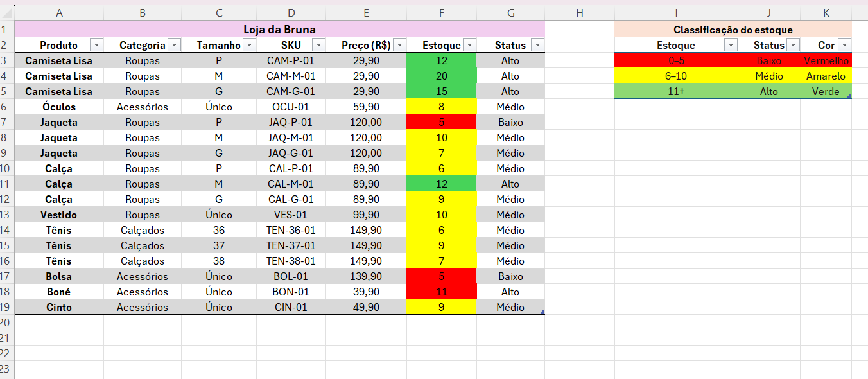Click the Boné product cell
Screen dimensions: 868x379
[59, 292]
